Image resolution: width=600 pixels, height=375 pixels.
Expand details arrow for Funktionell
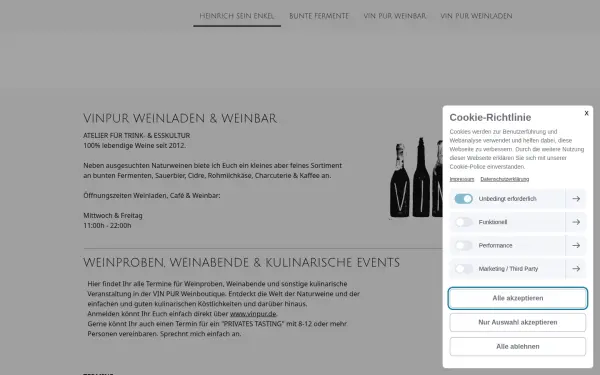point(576,222)
